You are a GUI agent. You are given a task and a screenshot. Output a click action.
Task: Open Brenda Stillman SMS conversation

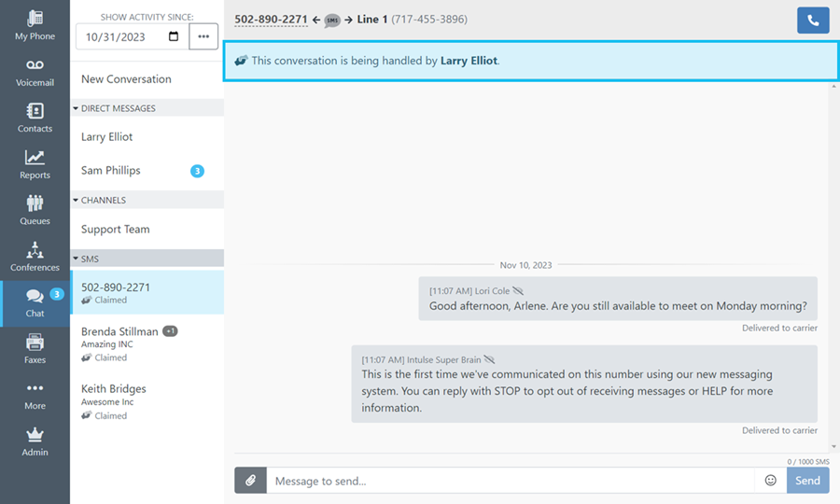pos(147,343)
